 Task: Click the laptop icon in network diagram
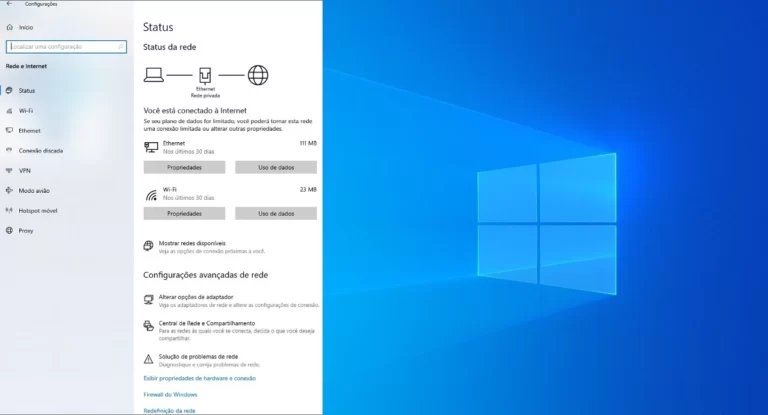[x=153, y=75]
